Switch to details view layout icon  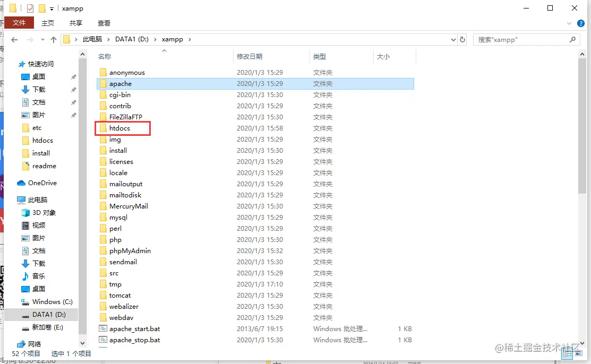pos(568,354)
